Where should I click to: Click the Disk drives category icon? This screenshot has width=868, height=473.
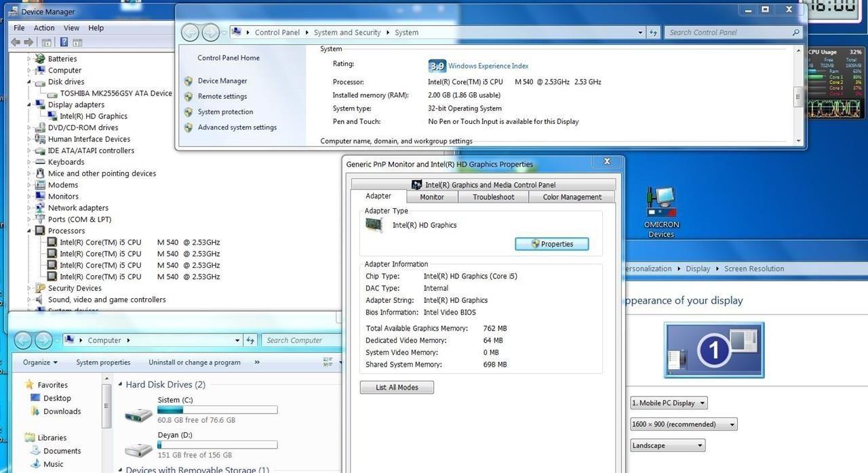point(40,82)
